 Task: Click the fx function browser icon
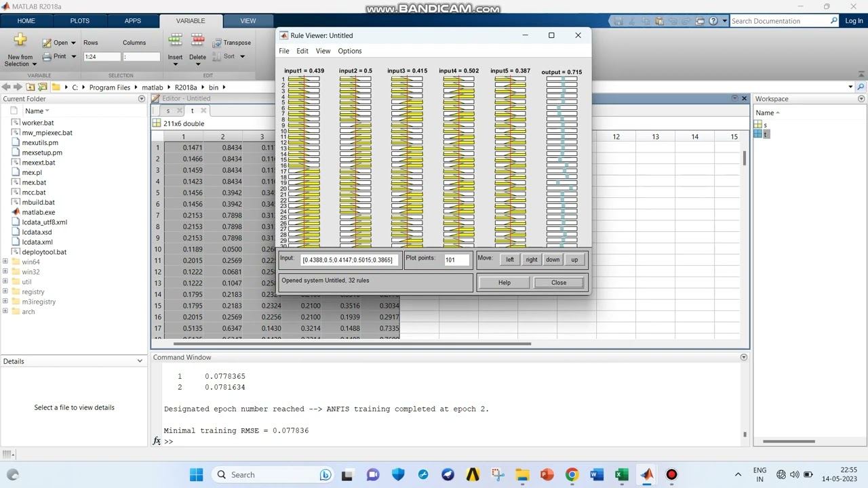coord(157,441)
